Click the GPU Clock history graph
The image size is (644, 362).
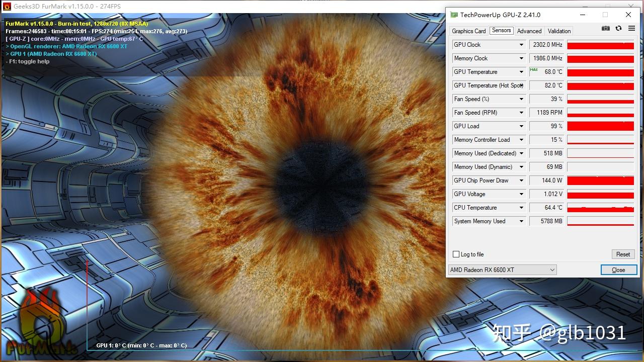pos(600,45)
